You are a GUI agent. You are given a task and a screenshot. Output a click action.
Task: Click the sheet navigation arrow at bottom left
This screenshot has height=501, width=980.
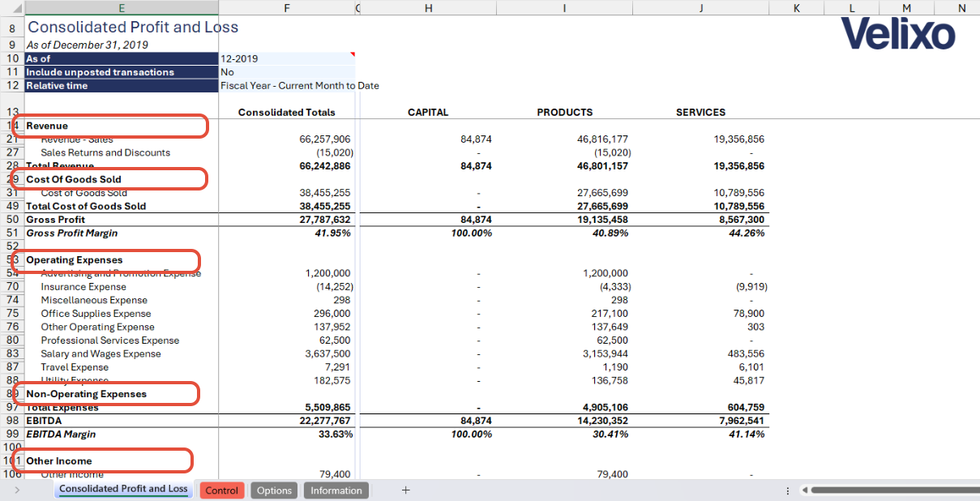point(18,490)
